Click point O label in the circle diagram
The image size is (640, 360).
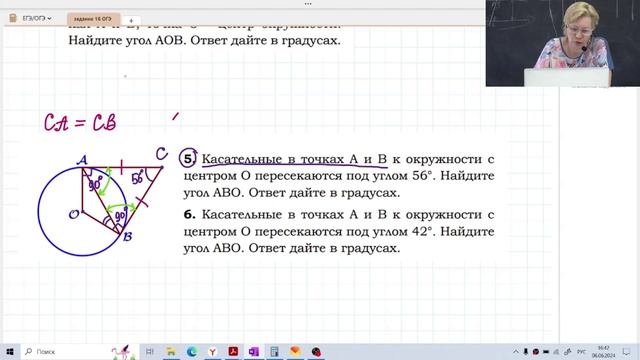74,214
